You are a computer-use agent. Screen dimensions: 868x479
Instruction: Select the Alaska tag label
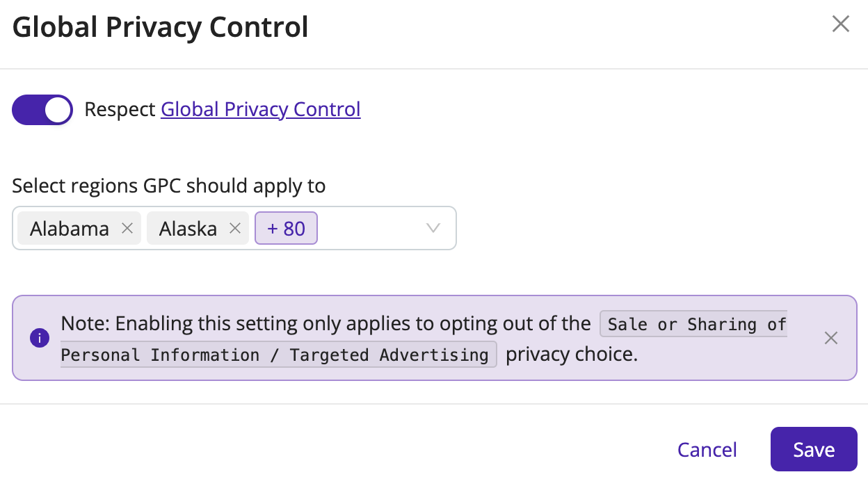click(188, 229)
